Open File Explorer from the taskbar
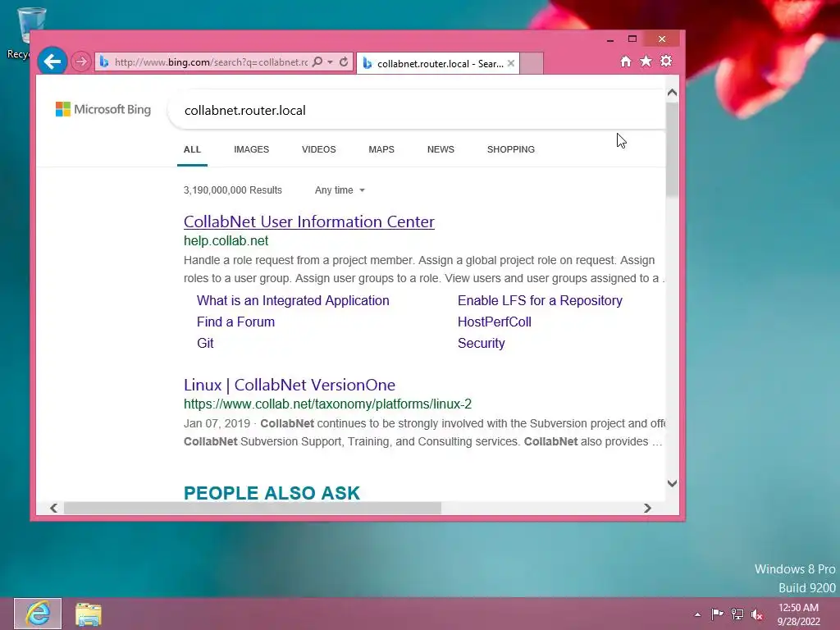This screenshot has height=630, width=840. (89, 614)
